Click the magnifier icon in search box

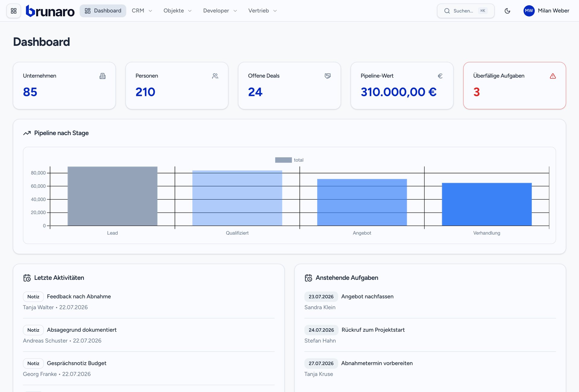pos(447,11)
